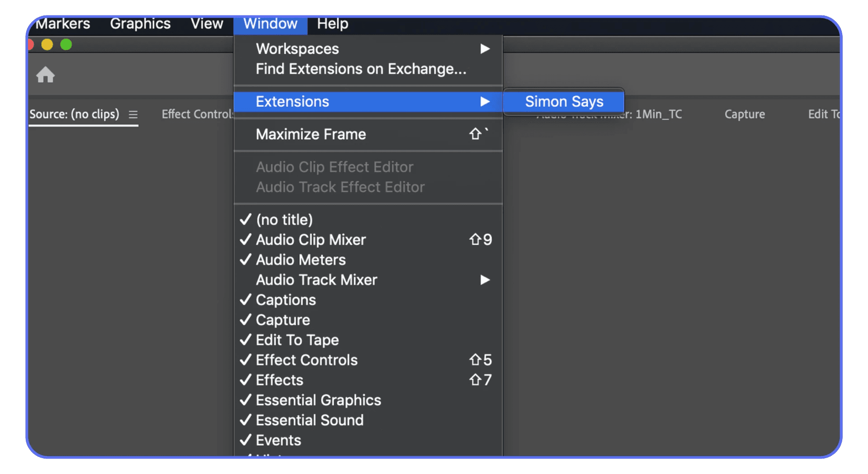Click the Home icon in the toolbar

click(x=45, y=74)
